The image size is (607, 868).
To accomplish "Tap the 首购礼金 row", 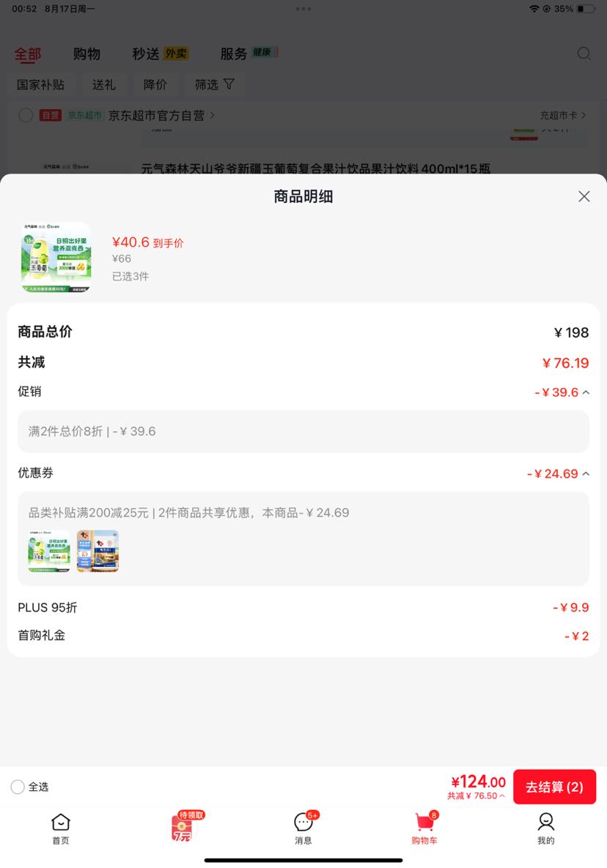I will coord(303,636).
